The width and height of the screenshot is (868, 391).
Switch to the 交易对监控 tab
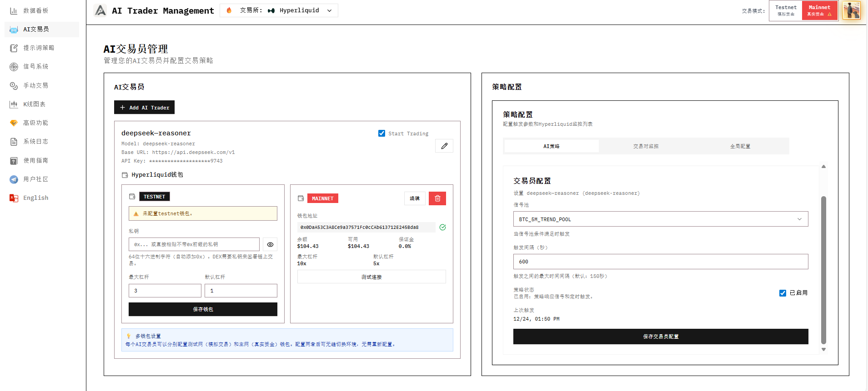click(x=646, y=146)
